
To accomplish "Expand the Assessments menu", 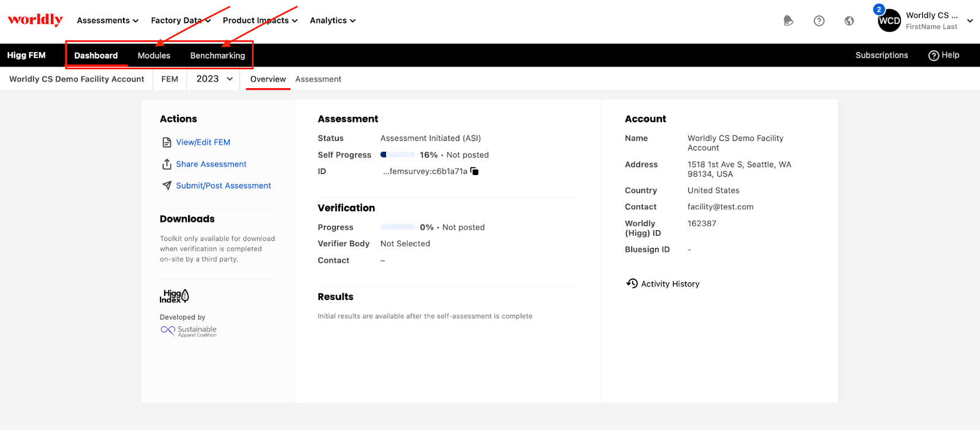I will coord(107,20).
